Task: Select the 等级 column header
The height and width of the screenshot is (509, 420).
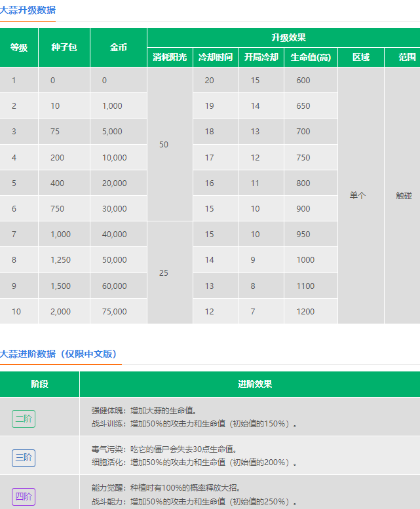Action: (x=19, y=48)
